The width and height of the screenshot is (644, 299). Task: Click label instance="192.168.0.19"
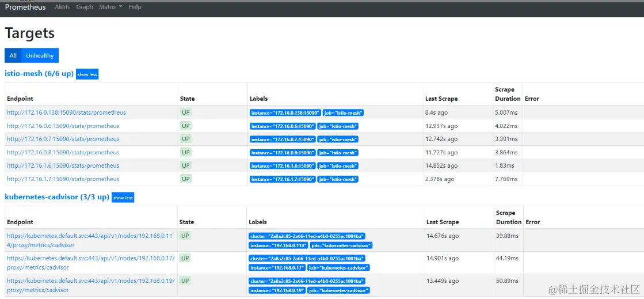coord(277,290)
